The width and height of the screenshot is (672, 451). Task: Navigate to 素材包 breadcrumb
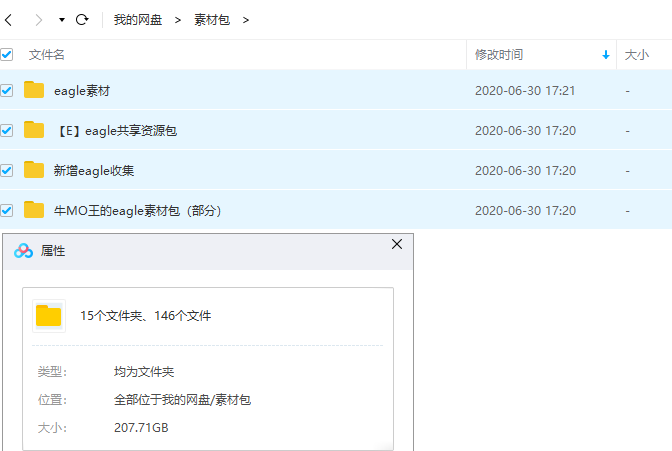pos(212,20)
